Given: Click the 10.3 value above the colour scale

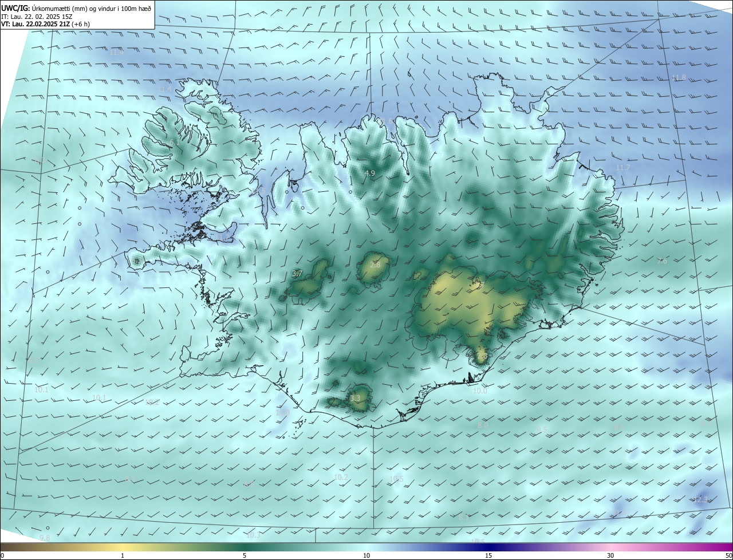Looking at the screenshot, I should [x=253, y=535].
